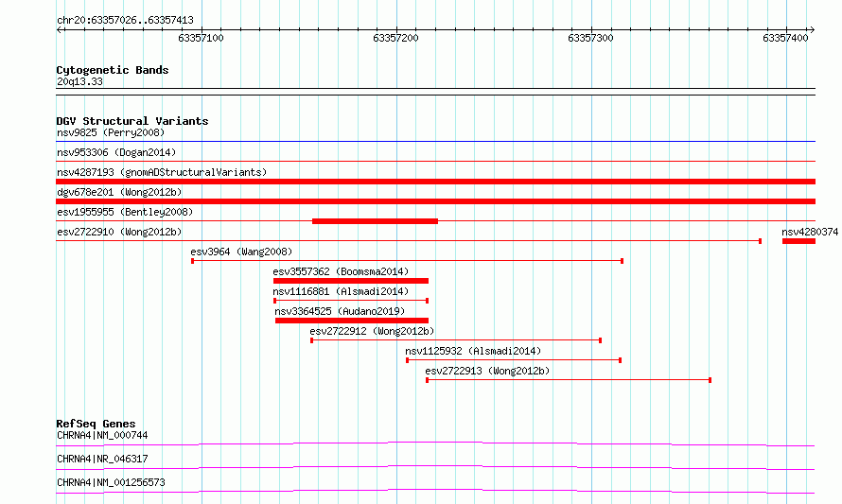Open variant nsv1125932 (Alsmadi2014)
This screenshot has height=504, width=842.
tap(473, 351)
